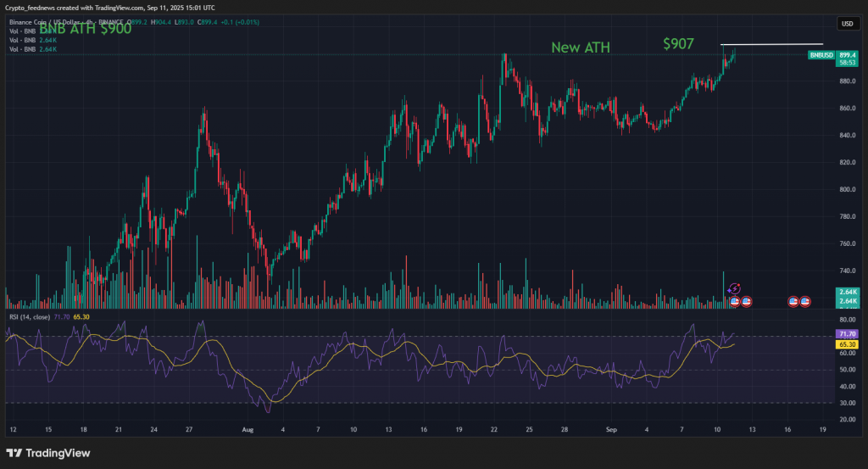Click the TradingView logo at bottom left
The height and width of the screenshot is (469, 868).
tap(48, 452)
